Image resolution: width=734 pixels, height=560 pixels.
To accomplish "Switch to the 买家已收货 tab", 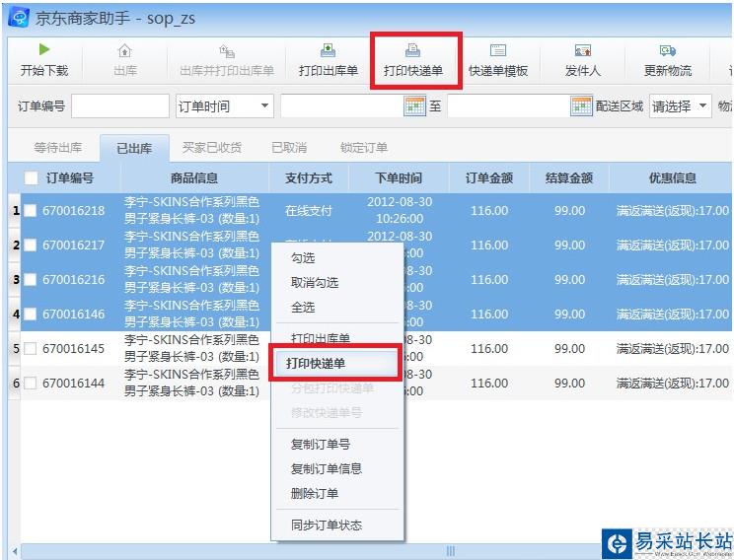I will [x=211, y=148].
